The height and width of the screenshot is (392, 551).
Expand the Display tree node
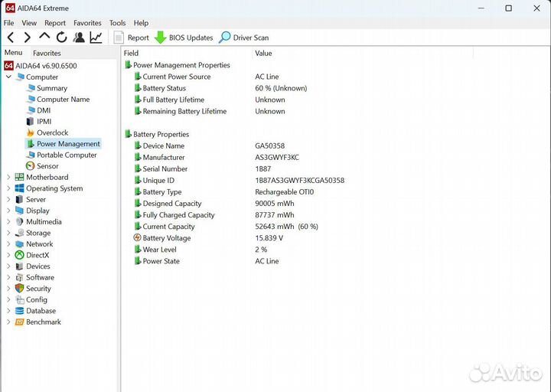(x=8, y=211)
